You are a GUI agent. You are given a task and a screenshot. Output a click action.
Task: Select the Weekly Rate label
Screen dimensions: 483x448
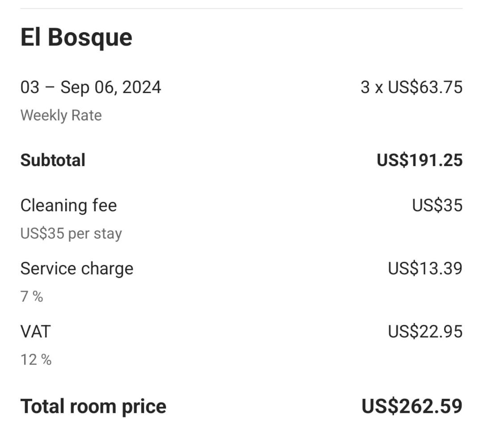61,115
